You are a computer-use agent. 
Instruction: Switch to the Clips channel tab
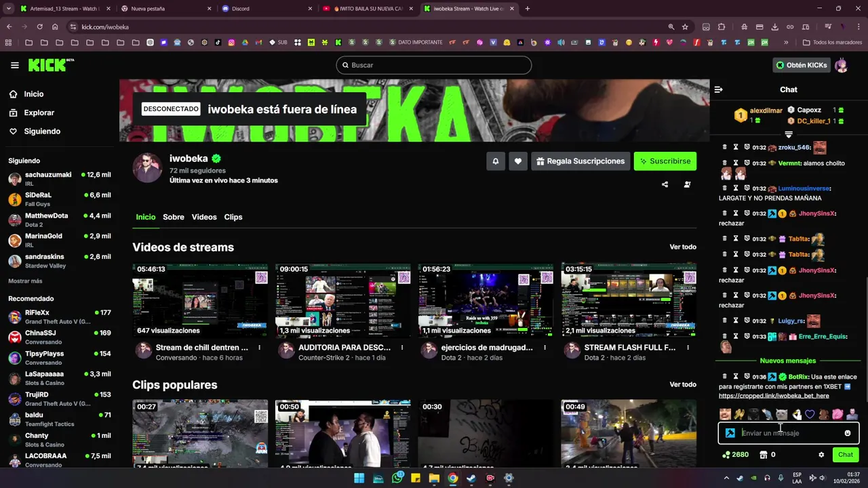point(233,217)
